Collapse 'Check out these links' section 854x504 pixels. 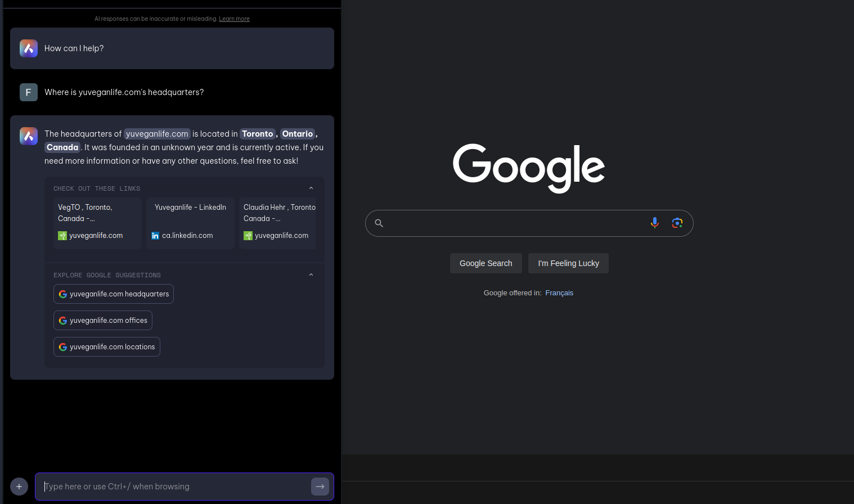click(x=311, y=188)
